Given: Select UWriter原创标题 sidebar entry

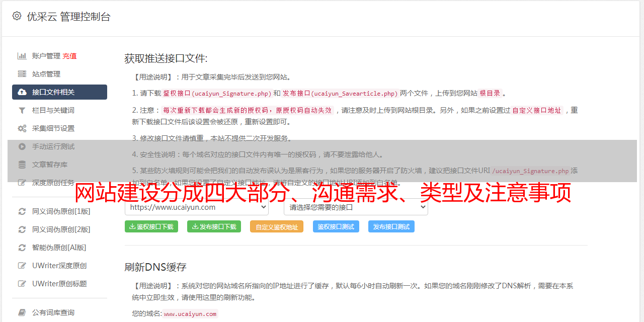Looking at the screenshot, I should [59, 284].
